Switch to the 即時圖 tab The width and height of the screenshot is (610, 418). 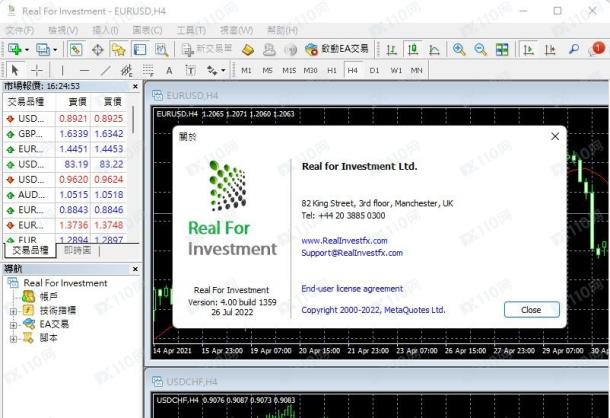(77, 250)
